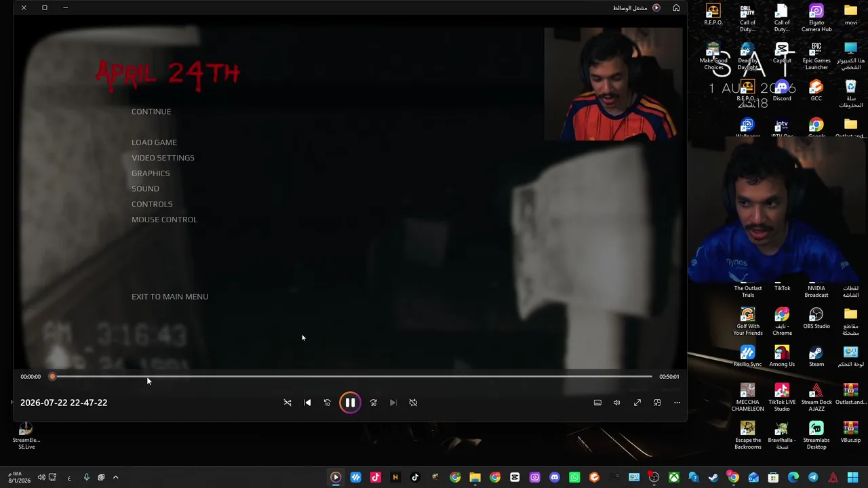
Task: Open Stream Dock AJAZZ desktop shortcut
Action: coord(816,398)
